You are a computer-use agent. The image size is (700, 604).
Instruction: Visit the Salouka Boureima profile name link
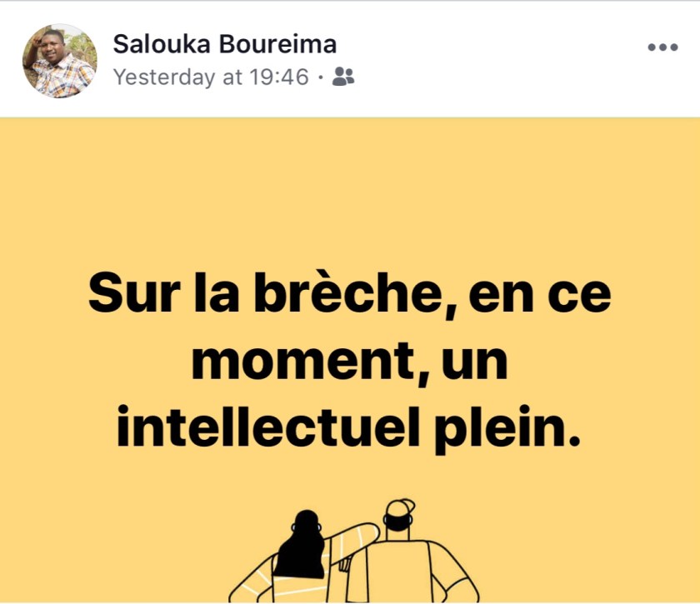click(x=224, y=44)
